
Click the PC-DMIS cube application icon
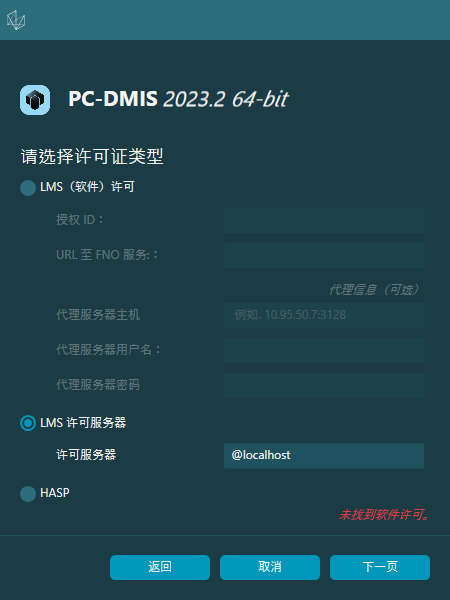[35, 100]
